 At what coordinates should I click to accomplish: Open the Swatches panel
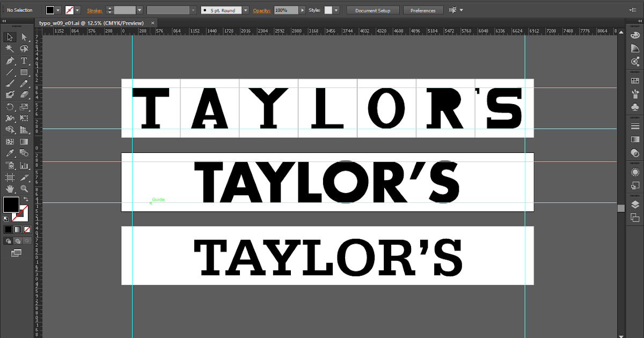pos(636,82)
